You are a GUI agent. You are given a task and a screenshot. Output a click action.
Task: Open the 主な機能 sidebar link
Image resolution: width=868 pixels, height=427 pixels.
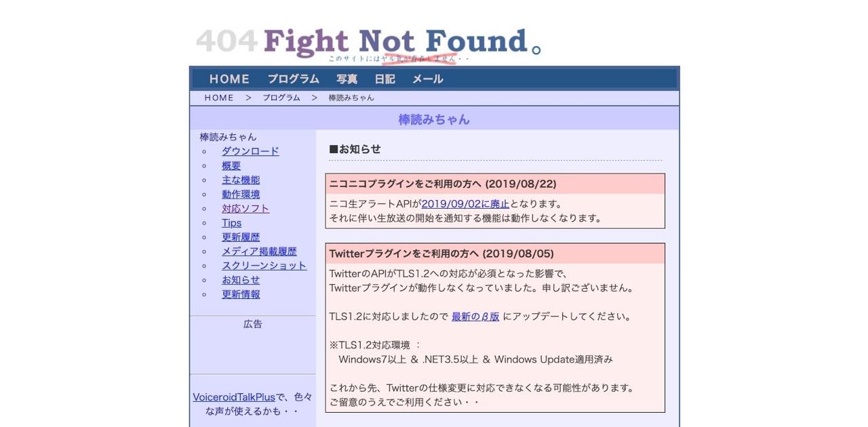[241, 180]
